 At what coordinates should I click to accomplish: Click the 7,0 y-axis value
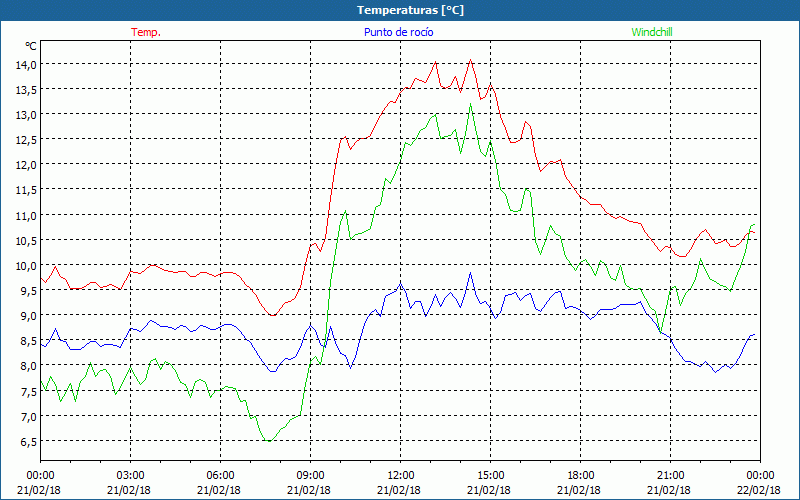(x=29, y=416)
